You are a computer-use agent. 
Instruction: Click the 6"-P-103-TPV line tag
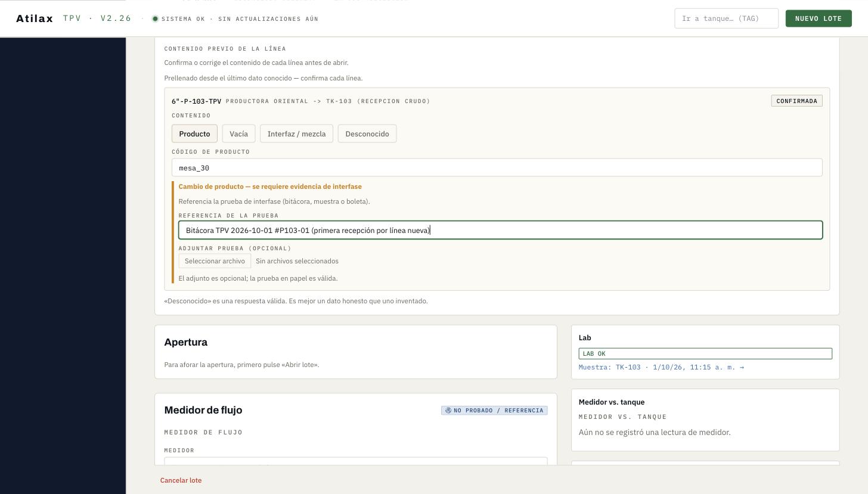pyautogui.click(x=196, y=101)
